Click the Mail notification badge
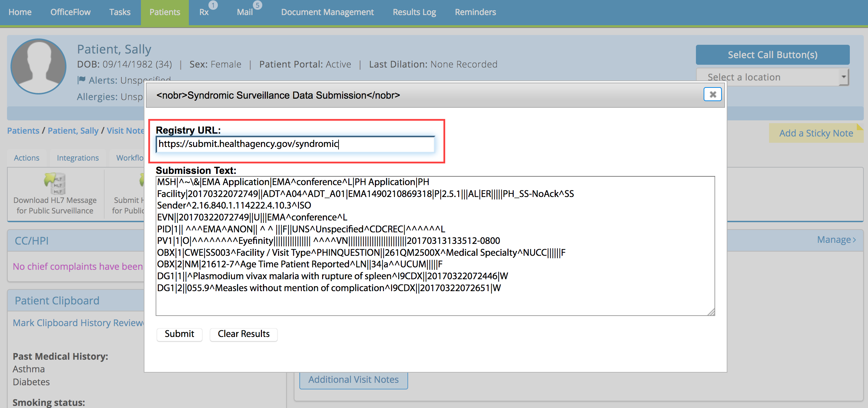 [x=257, y=5]
